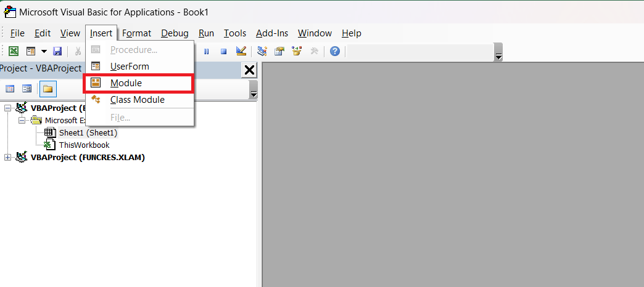The image size is (644, 287).
Task: Open Object Browser toolbar icon
Action: (297, 51)
